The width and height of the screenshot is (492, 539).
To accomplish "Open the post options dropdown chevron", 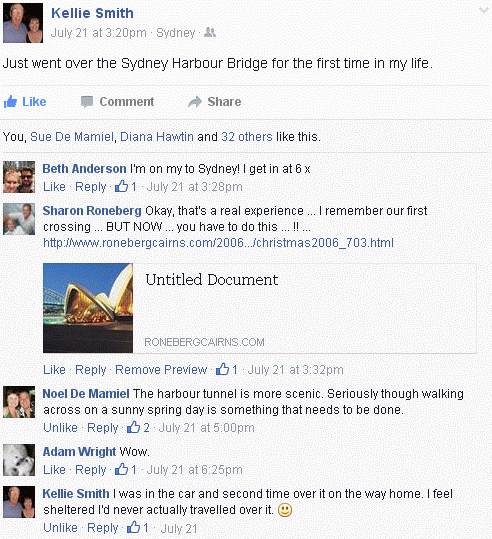I will 484,11.
